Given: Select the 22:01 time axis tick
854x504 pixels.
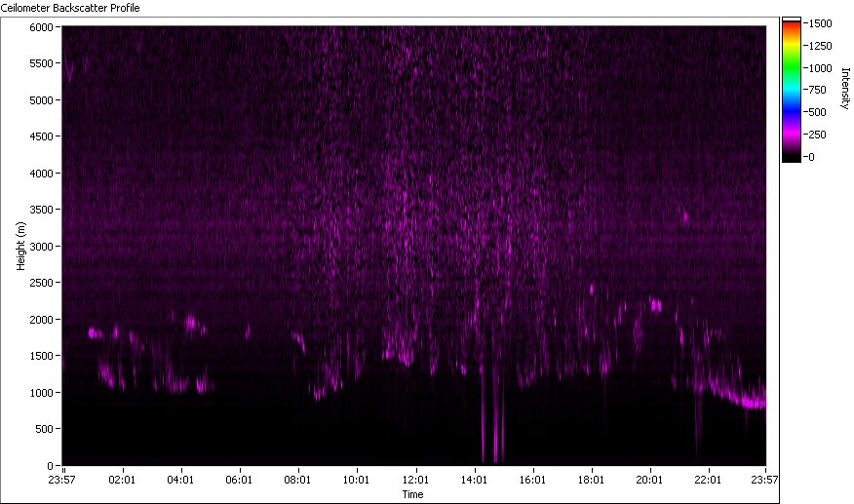Looking at the screenshot, I should click(708, 480).
